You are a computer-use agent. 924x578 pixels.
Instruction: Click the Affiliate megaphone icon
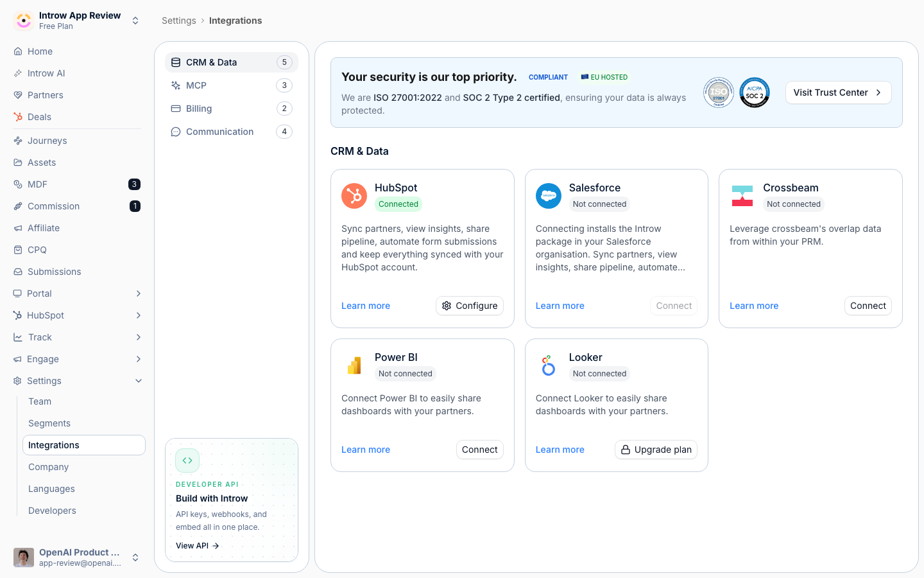pos(18,228)
